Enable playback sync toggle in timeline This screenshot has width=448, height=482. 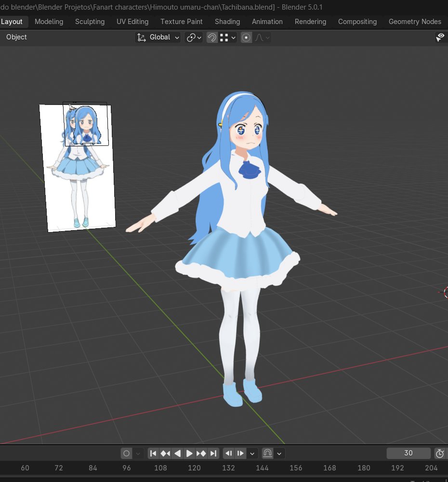click(x=267, y=453)
